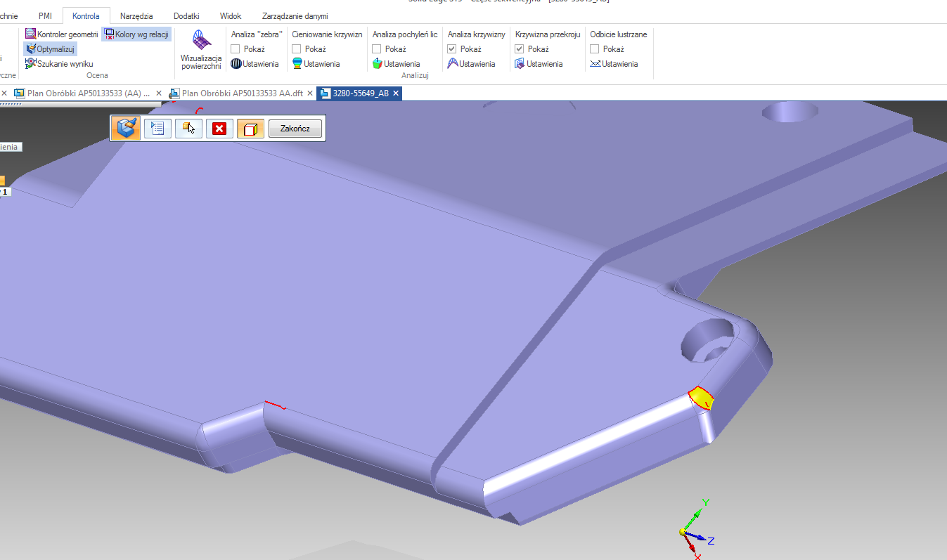
Task: Run the Optymalizuj command
Action: point(50,49)
